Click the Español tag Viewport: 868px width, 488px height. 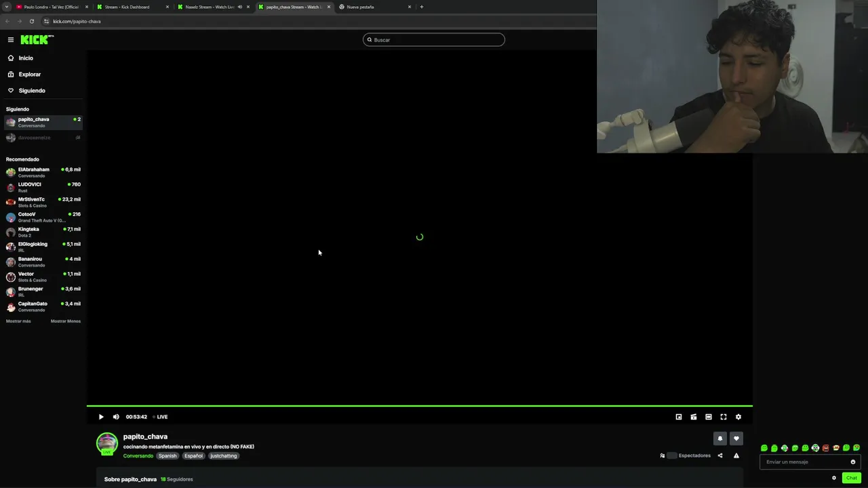tap(193, 456)
